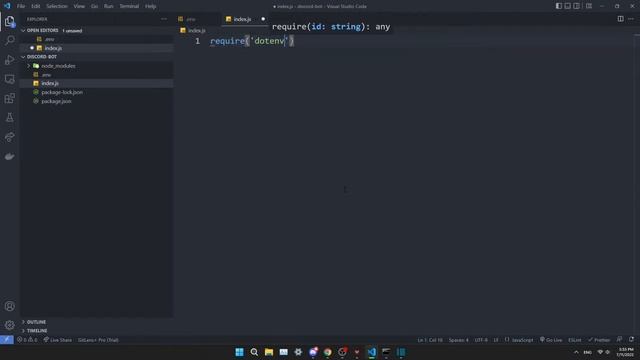Open the Edit menu
The image size is (640, 360).
pos(36,6)
